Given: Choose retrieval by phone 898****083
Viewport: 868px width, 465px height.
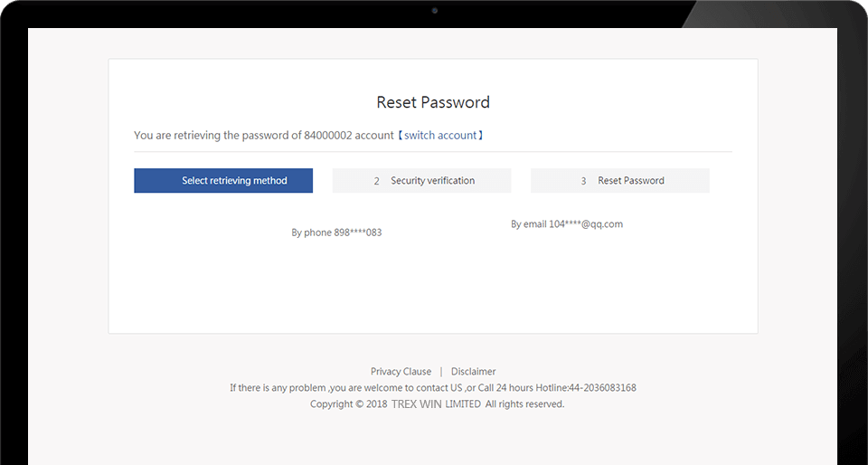Looking at the screenshot, I should pyautogui.click(x=336, y=232).
